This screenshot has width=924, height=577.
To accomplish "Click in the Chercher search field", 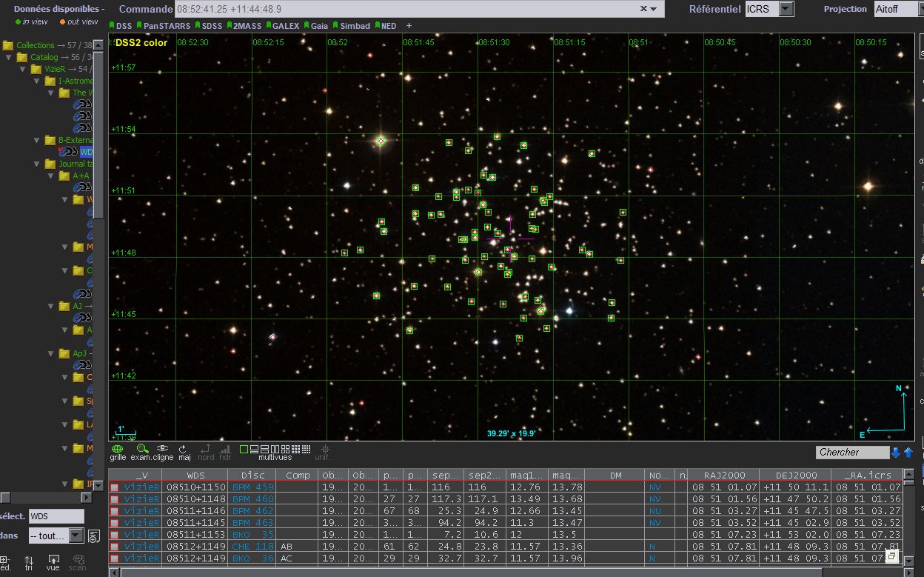I will pyautogui.click(x=852, y=453).
